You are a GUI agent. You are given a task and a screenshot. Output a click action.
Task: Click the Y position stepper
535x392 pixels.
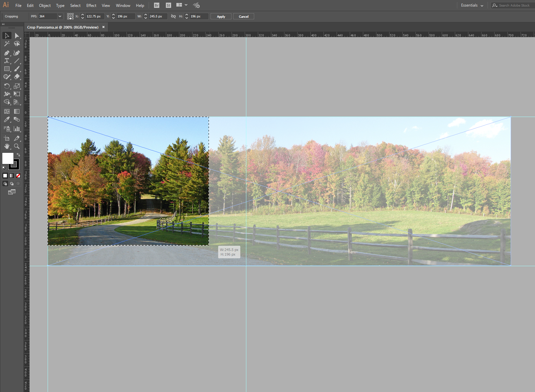pos(113,16)
